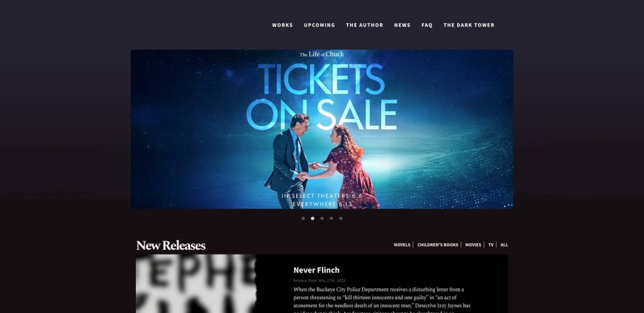The image size is (644, 313).
Task: Click the New Releases heading
Action: (x=171, y=245)
